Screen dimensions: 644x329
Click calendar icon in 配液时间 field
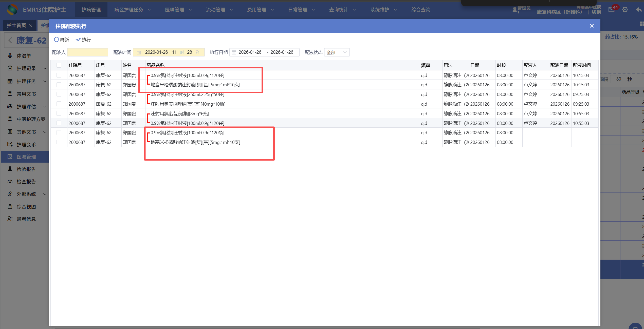tap(139, 52)
